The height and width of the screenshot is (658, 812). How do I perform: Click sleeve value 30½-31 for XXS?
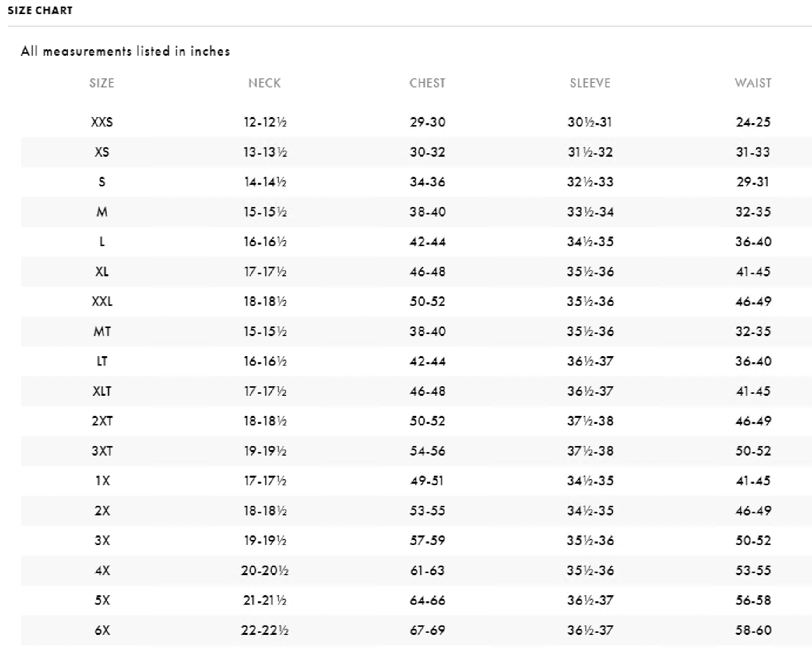tap(590, 122)
